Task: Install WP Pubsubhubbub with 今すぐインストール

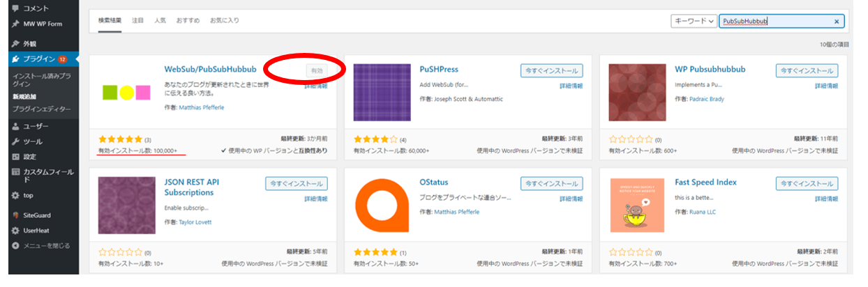Action: 807,70
